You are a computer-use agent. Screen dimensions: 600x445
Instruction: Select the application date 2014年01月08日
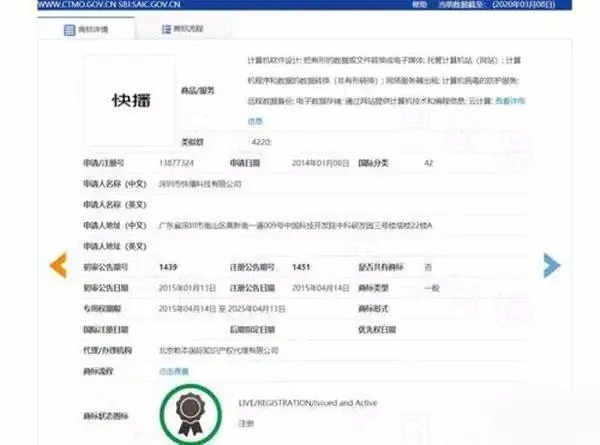[321, 163]
